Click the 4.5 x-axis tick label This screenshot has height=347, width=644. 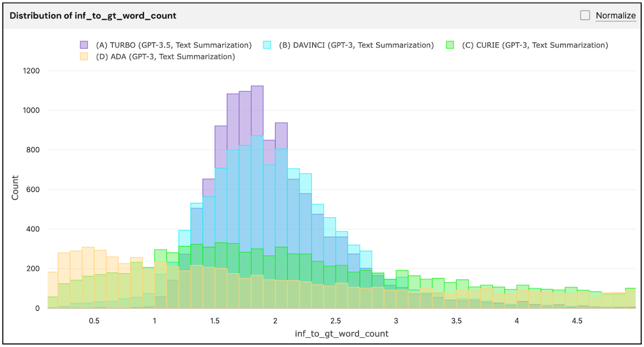click(x=577, y=321)
